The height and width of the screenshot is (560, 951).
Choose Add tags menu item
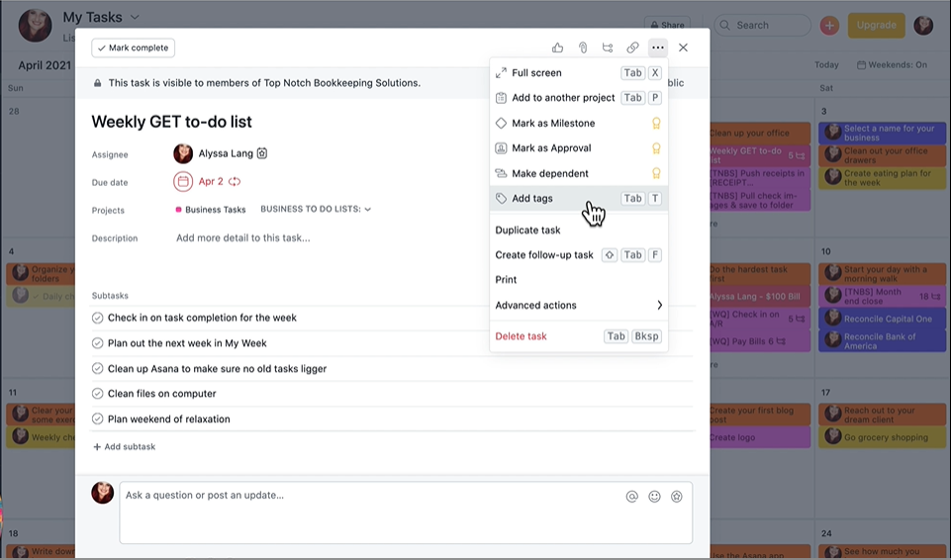579,198
